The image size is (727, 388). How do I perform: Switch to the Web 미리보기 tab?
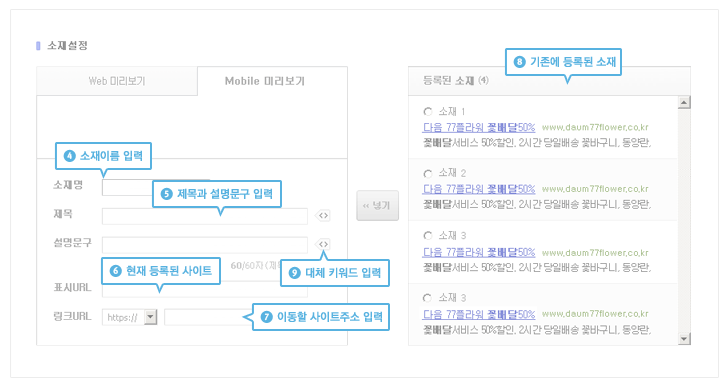point(117,81)
